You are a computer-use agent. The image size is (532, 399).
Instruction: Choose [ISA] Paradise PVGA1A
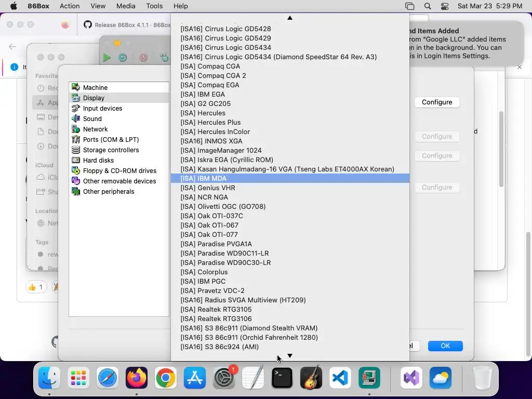click(290, 244)
